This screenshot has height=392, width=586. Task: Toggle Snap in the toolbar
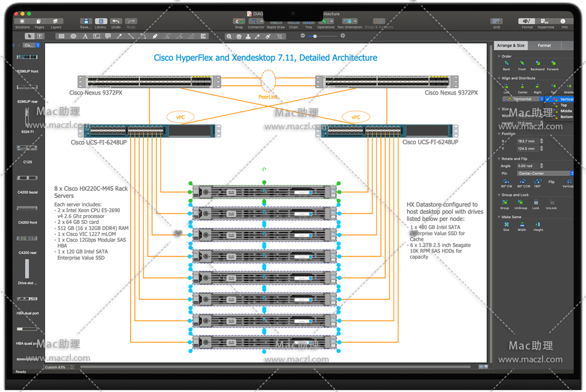(239, 21)
